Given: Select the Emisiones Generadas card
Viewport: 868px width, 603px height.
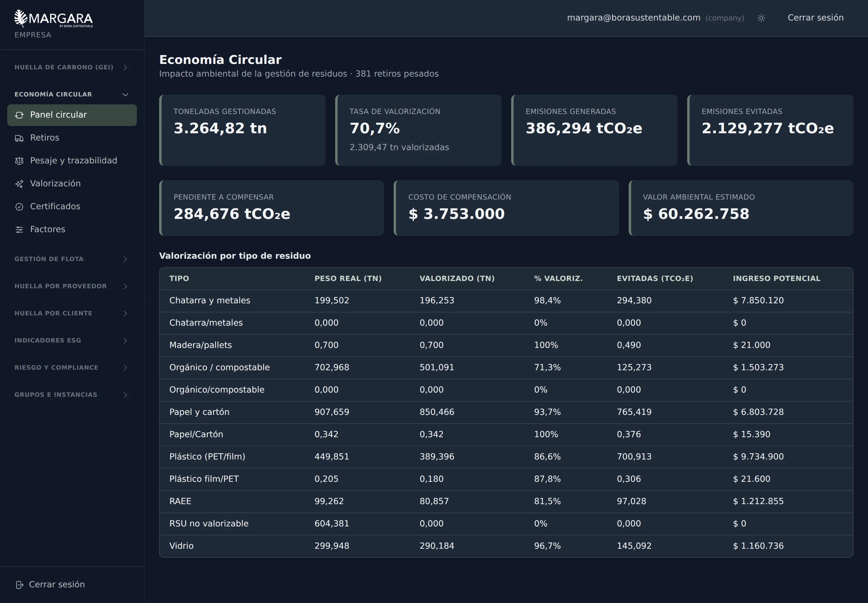Looking at the screenshot, I should (594, 130).
